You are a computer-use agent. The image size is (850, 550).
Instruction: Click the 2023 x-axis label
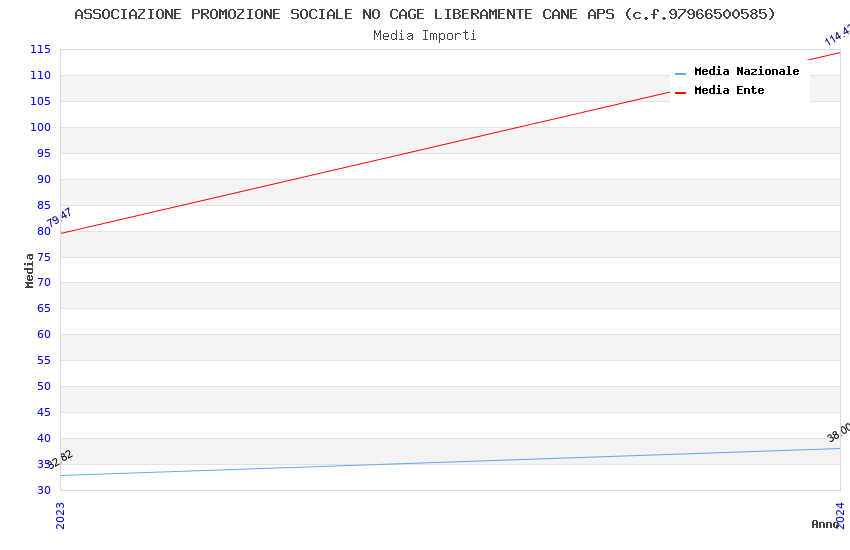click(x=60, y=515)
